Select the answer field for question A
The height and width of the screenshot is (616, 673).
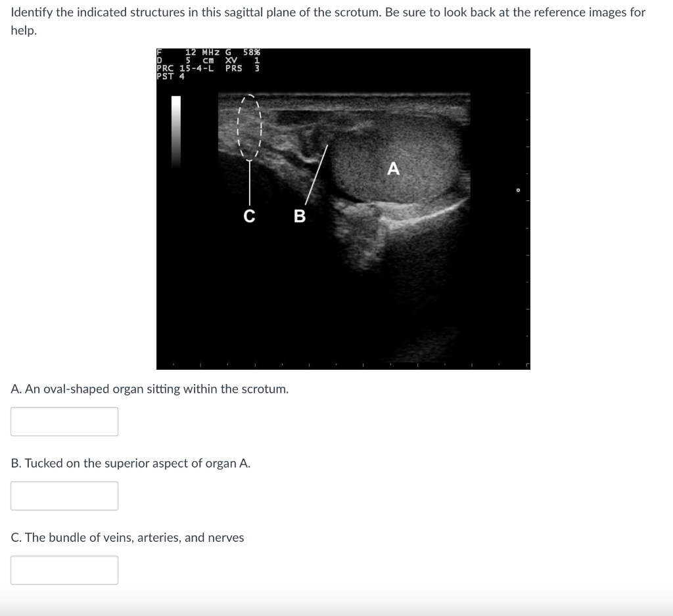64,421
